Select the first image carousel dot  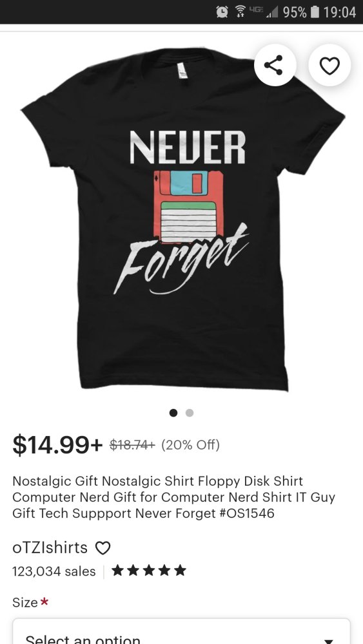point(173,413)
